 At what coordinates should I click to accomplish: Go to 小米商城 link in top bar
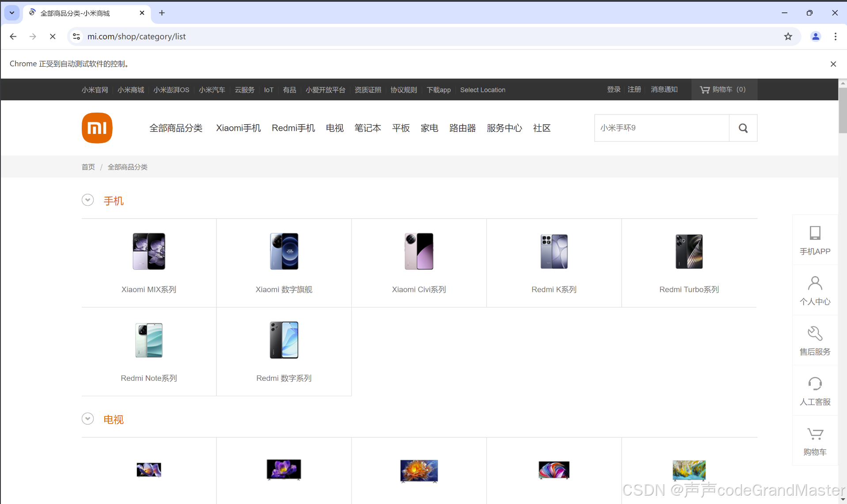coord(131,90)
